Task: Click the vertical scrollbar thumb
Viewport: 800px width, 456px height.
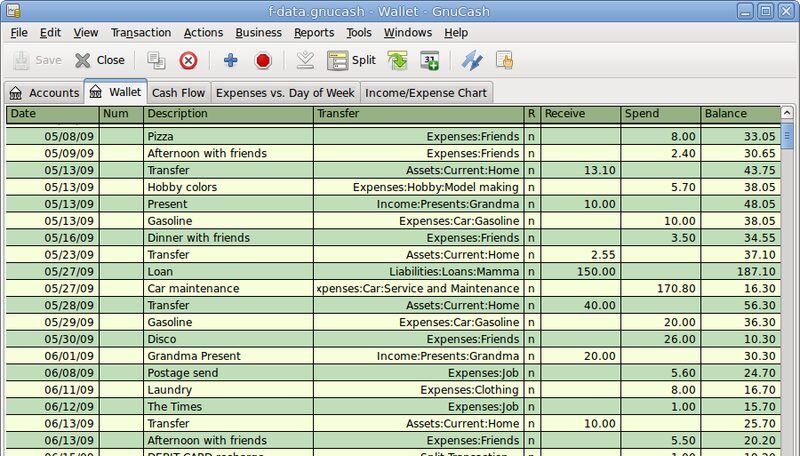Action: (787, 136)
